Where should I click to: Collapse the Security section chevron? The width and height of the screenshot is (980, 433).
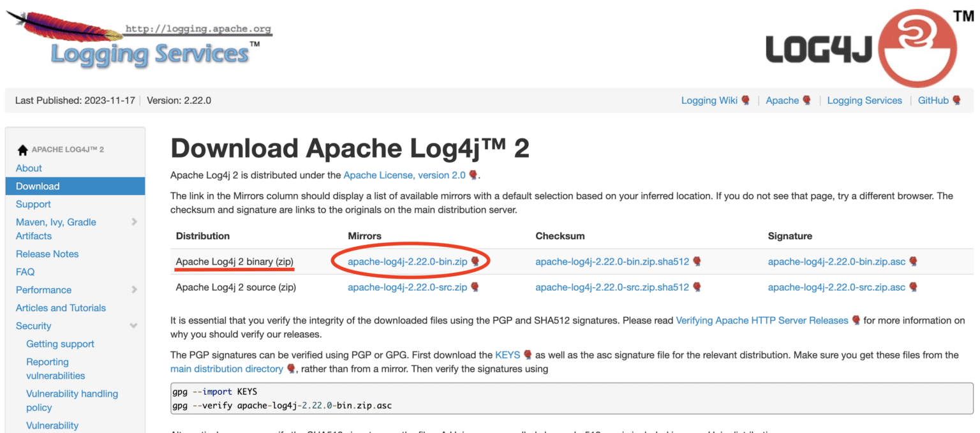click(134, 325)
